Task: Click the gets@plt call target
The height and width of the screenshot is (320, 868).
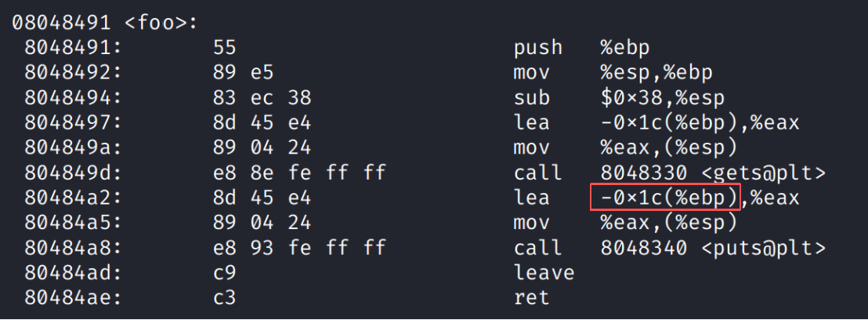Action: tap(712, 173)
